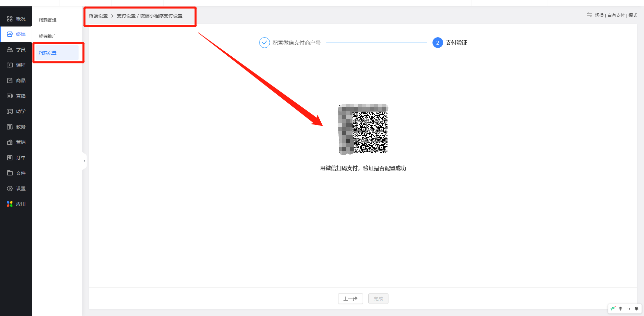
Task: Open 课程 menu item
Action: pos(16,65)
